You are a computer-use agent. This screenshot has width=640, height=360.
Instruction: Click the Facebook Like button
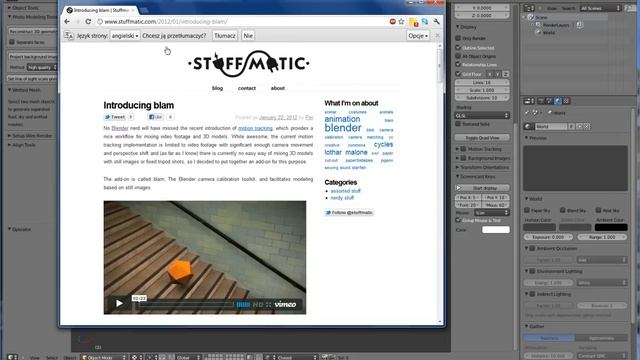click(x=156, y=117)
